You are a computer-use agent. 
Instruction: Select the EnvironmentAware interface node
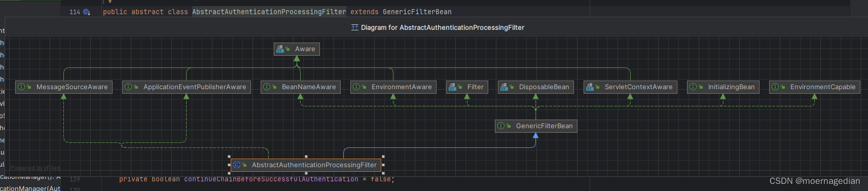393,87
